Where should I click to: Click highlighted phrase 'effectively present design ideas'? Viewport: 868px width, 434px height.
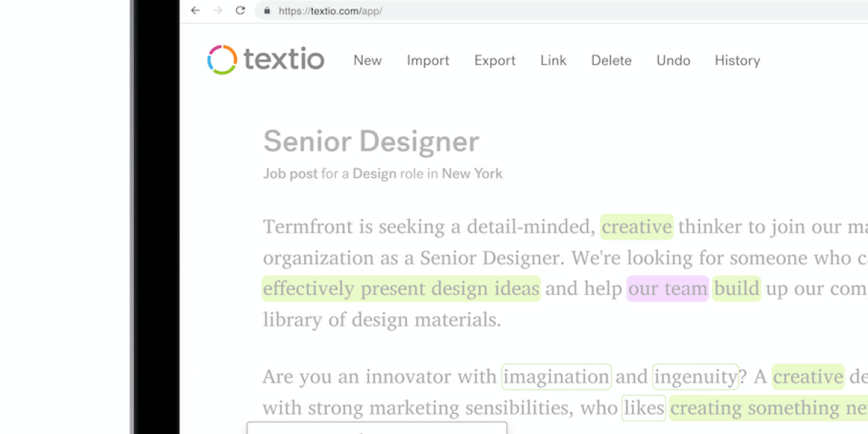401,289
